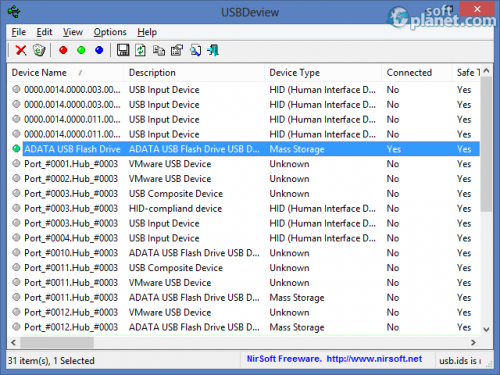Viewport: 500px width, 375px height.
Task: Click gray dot beside the HID-compliand device row
Action: tap(16, 208)
